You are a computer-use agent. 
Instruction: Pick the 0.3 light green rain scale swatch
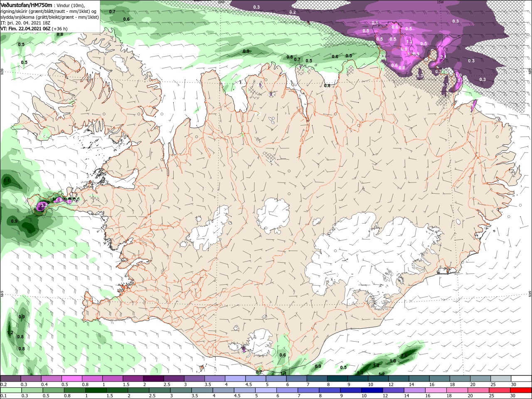point(32,390)
